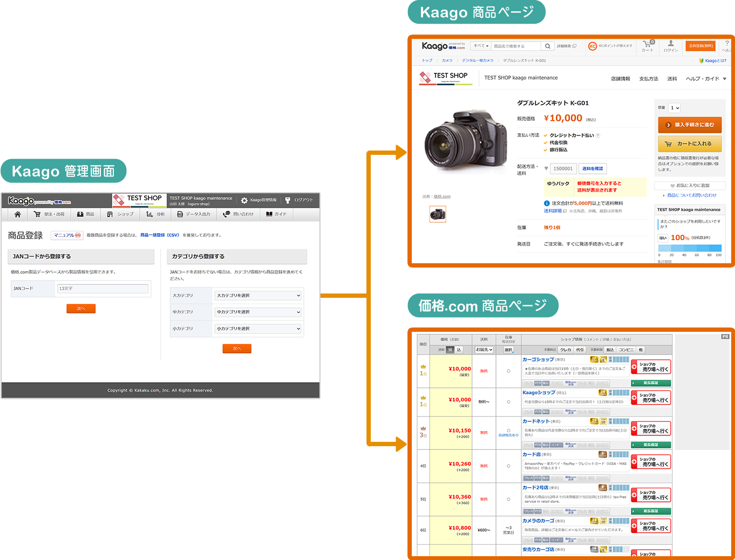Click the 商品名で検索する search field
The height and width of the screenshot is (560, 735).
click(x=516, y=46)
